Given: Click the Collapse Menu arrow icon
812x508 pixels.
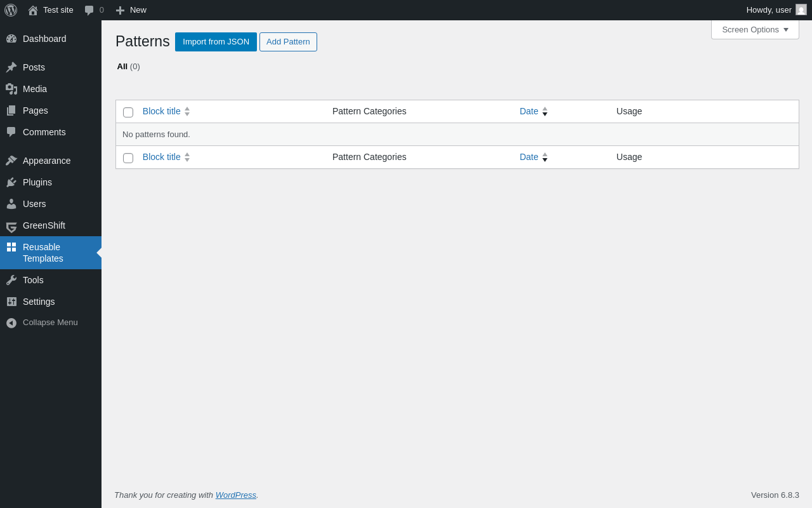Looking at the screenshot, I should 11,323.
